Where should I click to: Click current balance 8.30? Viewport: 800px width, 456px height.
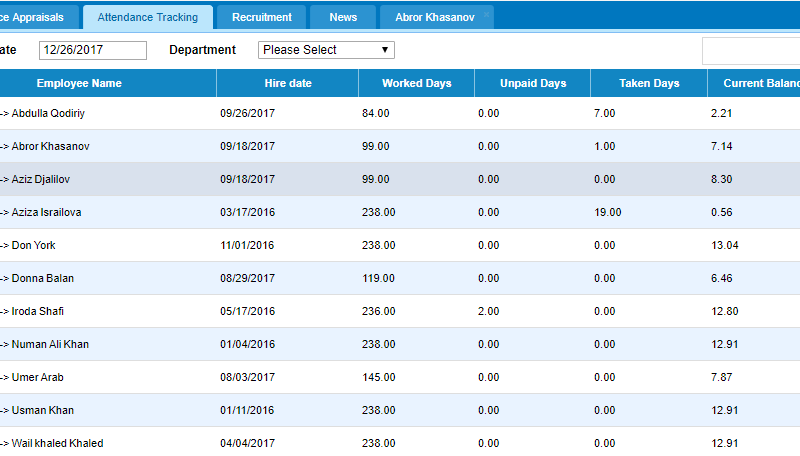pos(721,180)
